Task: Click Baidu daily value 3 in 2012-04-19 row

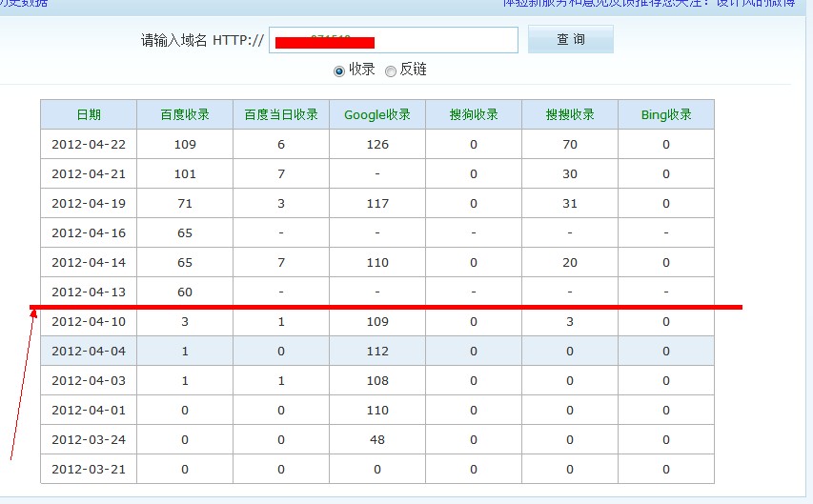Action: [281, 203]
